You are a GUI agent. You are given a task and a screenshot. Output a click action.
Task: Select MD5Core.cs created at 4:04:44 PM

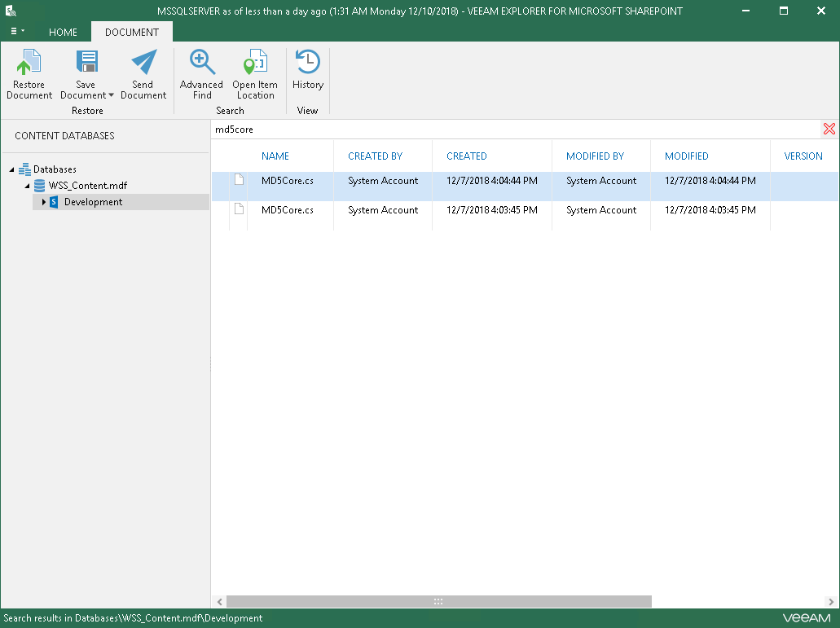pyautogui.click(x=525, y=187)
